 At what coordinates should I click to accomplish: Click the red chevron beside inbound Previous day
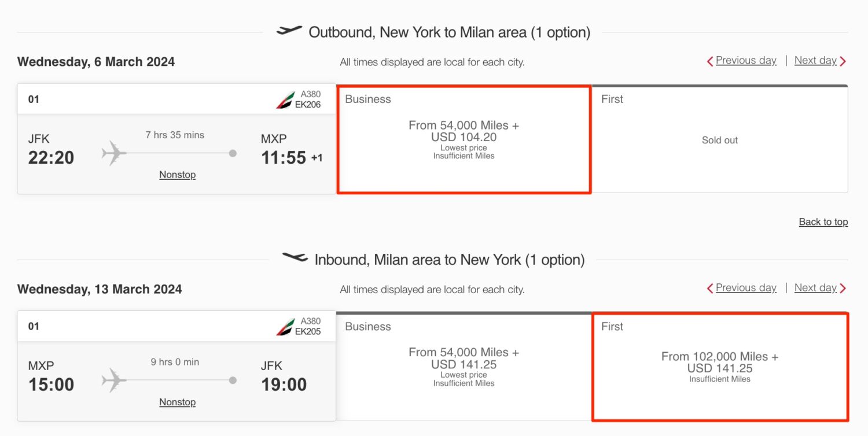click(711, 287)
